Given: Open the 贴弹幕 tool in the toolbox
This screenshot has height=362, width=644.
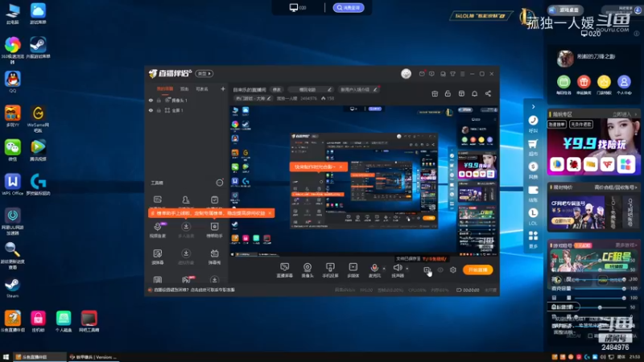Looking at the screenshot, I should click(158, 257).
